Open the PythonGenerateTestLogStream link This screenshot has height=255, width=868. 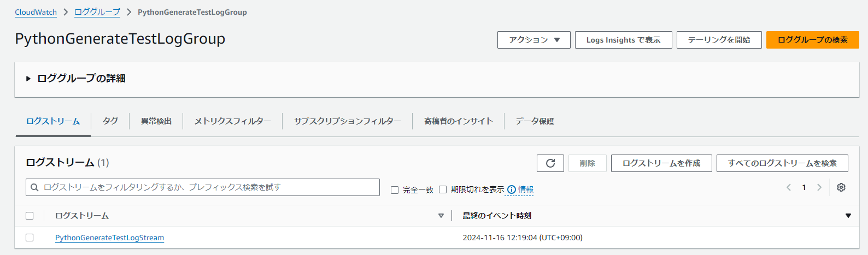(109, 238)
